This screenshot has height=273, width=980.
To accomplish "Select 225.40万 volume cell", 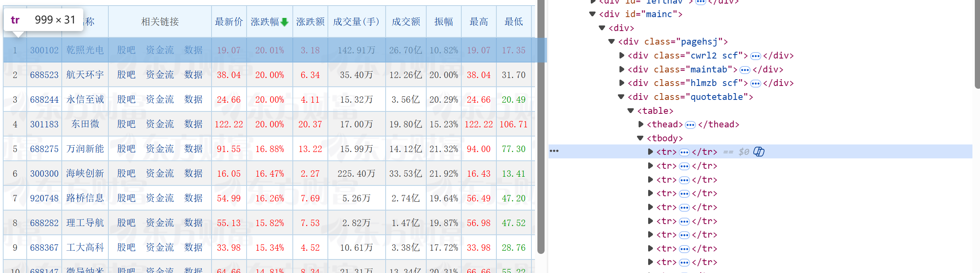I will [357, 174].
